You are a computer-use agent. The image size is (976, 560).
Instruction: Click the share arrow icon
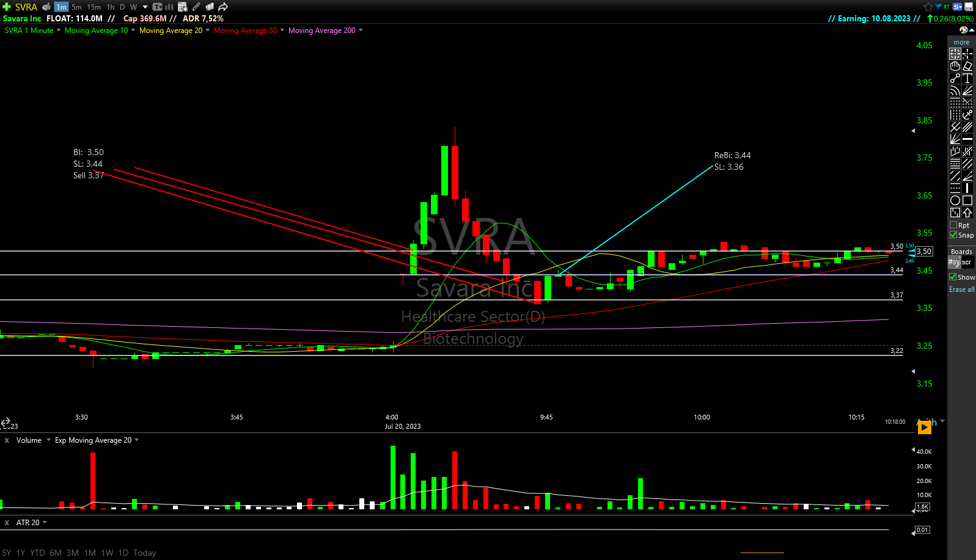tap(223, 7)
